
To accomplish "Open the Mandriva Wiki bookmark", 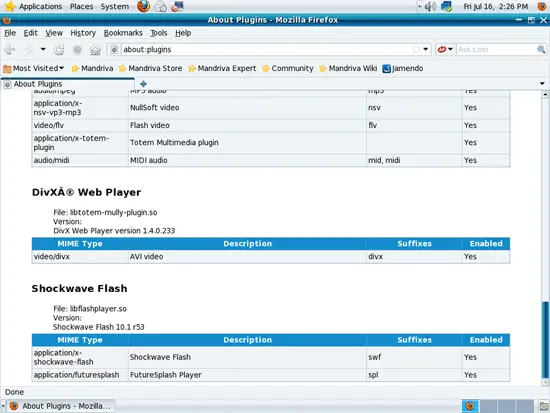I will [348, 68].
